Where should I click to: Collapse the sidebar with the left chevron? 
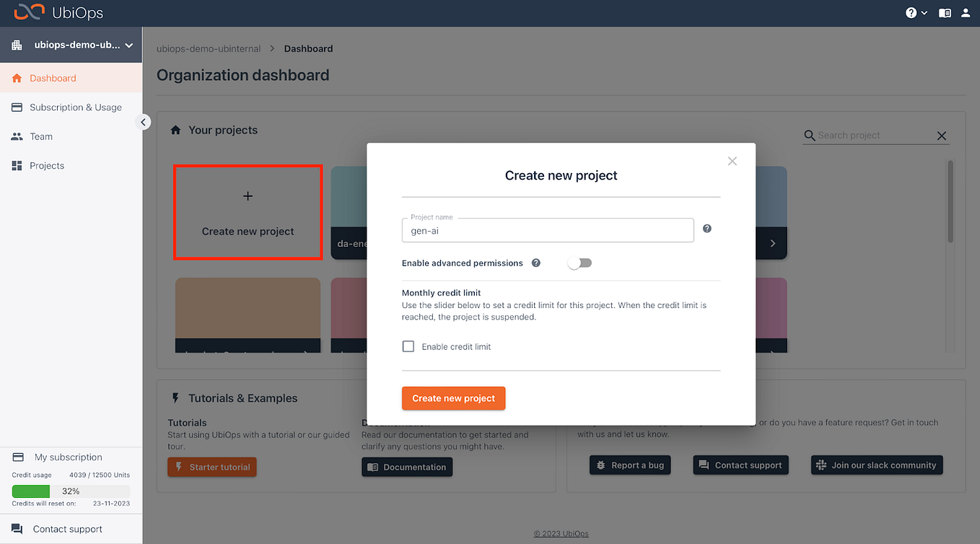coord(143,122)
